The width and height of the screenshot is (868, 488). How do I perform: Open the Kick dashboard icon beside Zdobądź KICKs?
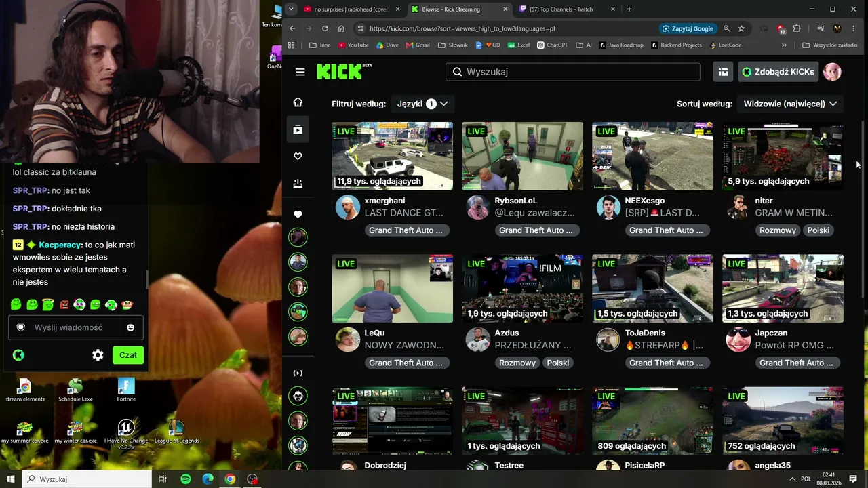pos(723,72)
